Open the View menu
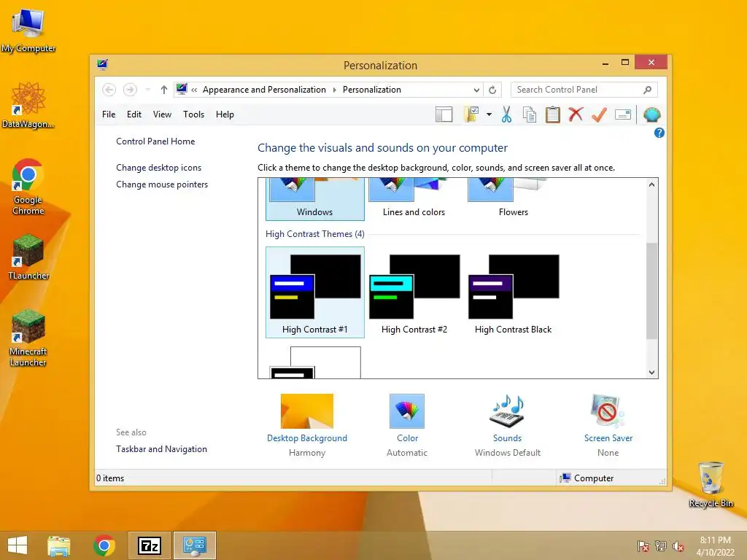The image size is (747, 560). pyautogui.click(x=162, y=114)
